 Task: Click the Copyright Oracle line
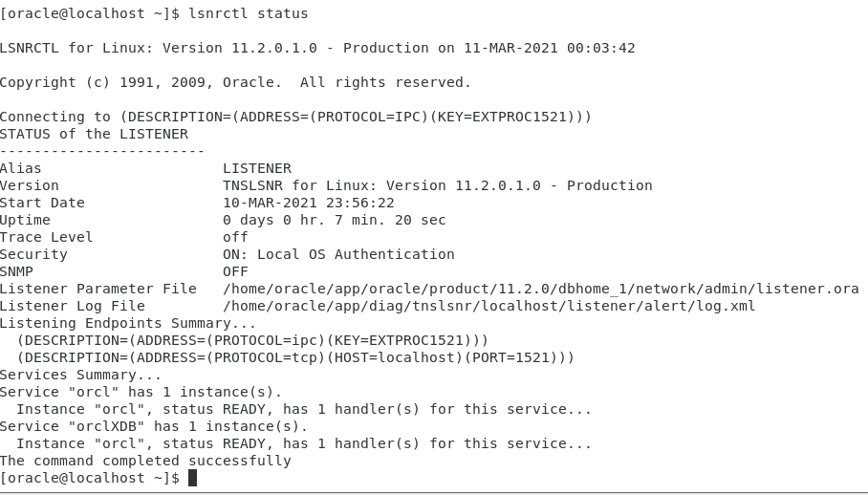(235, 82)
